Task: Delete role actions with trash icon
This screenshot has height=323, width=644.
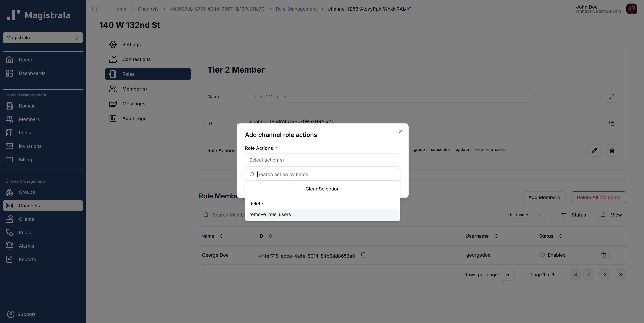Action: click(612, 150)
